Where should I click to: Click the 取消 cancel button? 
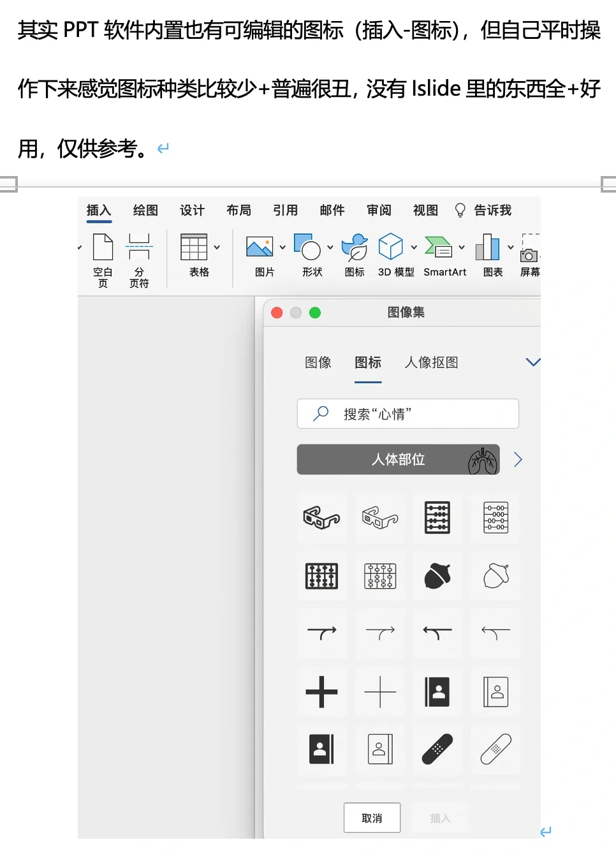pyautogui.click(x=372, y=817)
